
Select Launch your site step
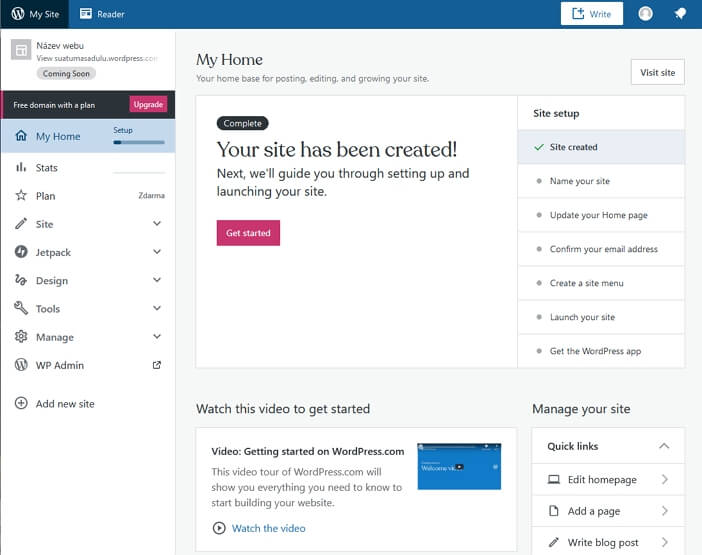click(601, 317)
